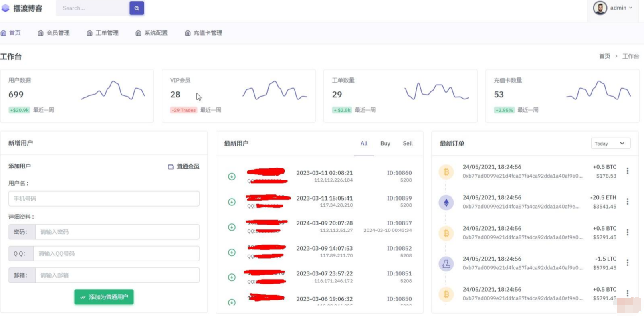Click Litecoin icon of -1.5 LTC order

pos(446,264)
